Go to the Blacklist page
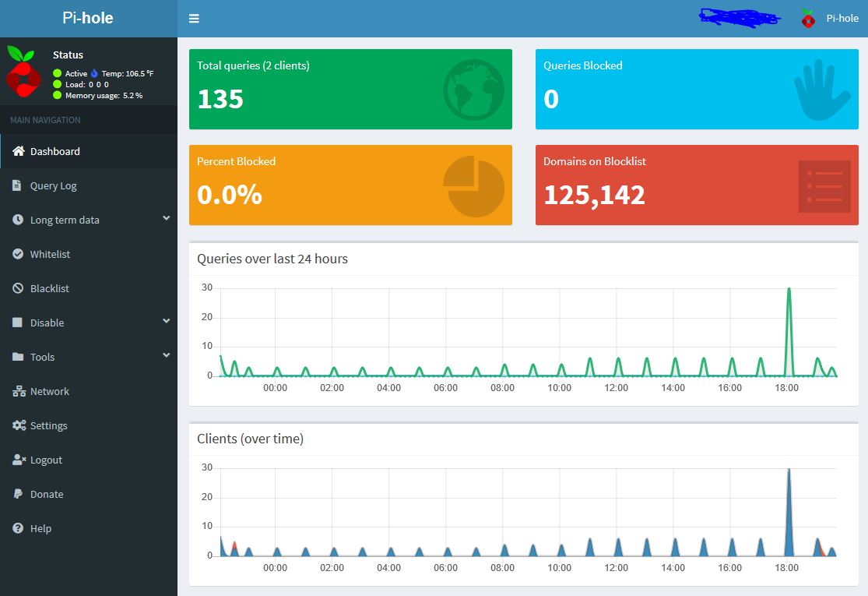 (50, 288)
